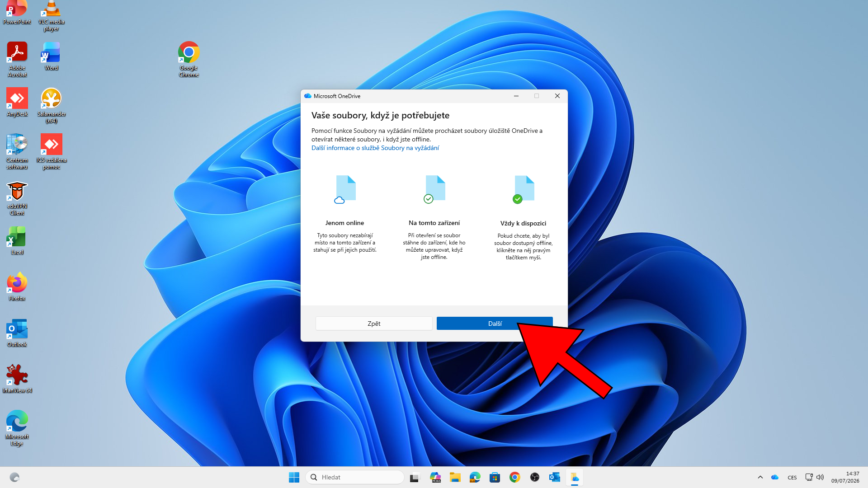Open the Salamander desktop shortcut
The image size is (868, 488).
51,105
